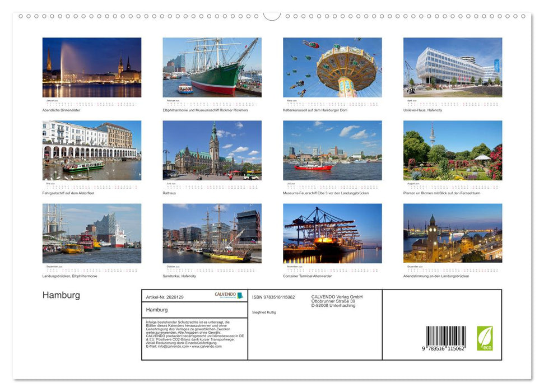This screenshot has height=392, width=544.
Task: Expand the Siegfried Kuttig author section
Action: [264, 312]
